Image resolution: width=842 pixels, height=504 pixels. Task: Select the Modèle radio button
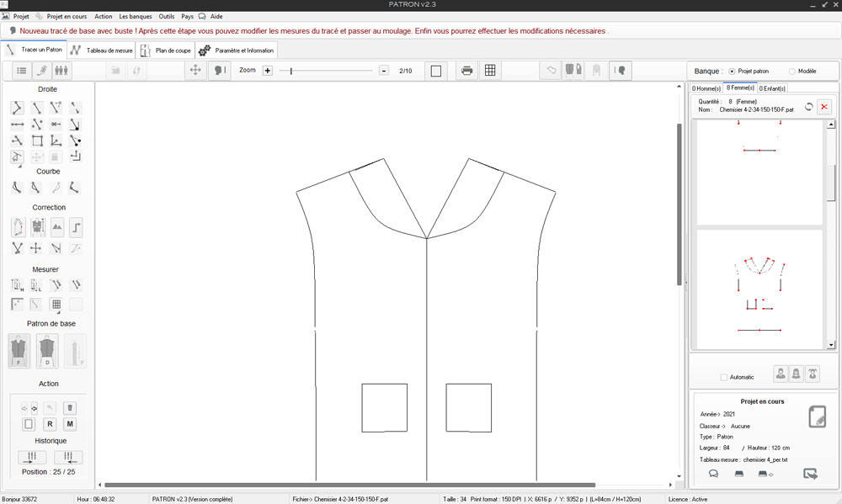click(791, 72)
